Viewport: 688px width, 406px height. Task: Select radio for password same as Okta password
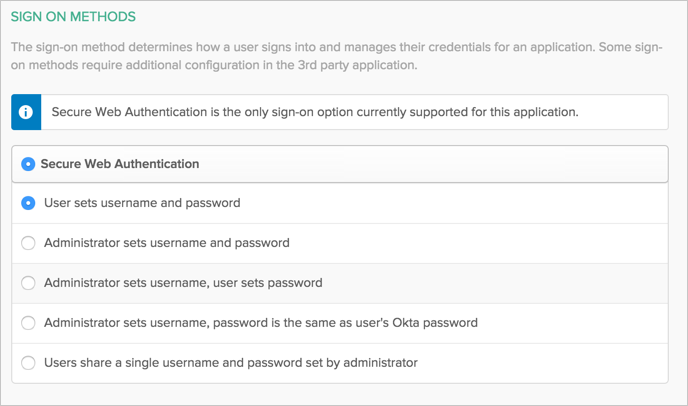(x=28, y=323)
